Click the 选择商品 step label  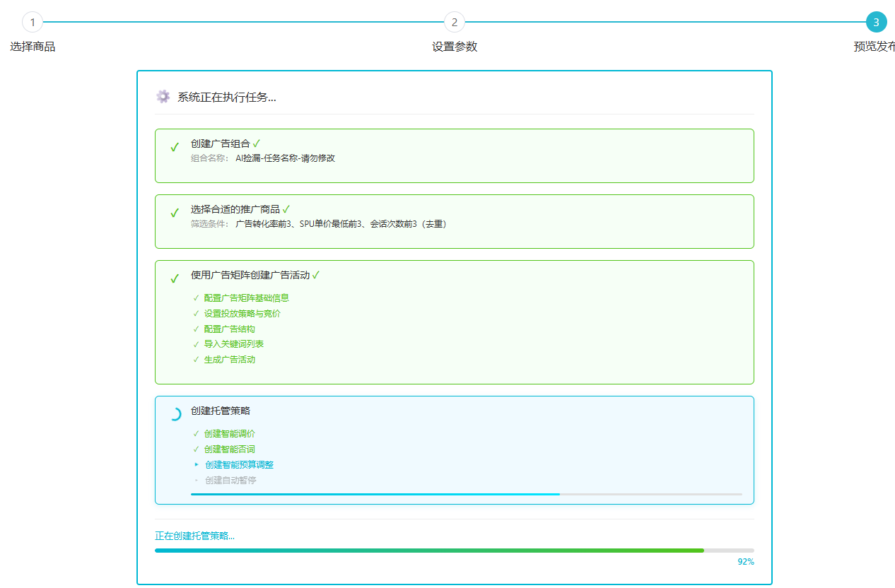33,47
